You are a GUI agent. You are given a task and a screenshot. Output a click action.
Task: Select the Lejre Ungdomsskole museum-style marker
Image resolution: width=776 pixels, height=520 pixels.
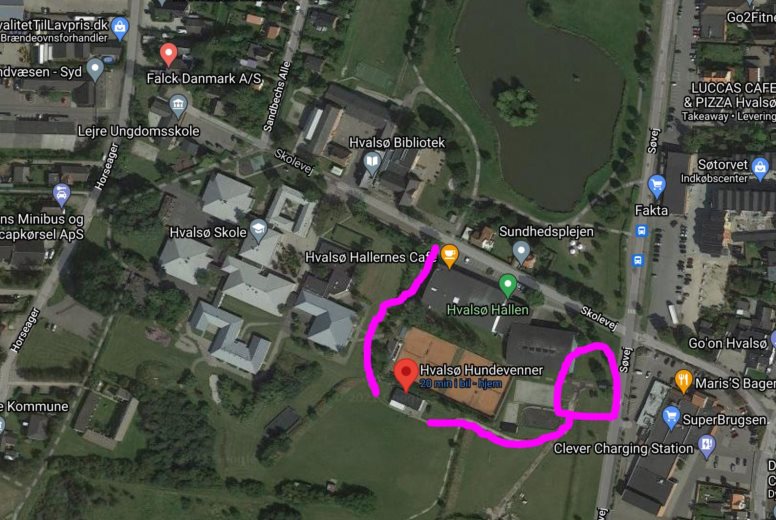[x=178, y=106]
